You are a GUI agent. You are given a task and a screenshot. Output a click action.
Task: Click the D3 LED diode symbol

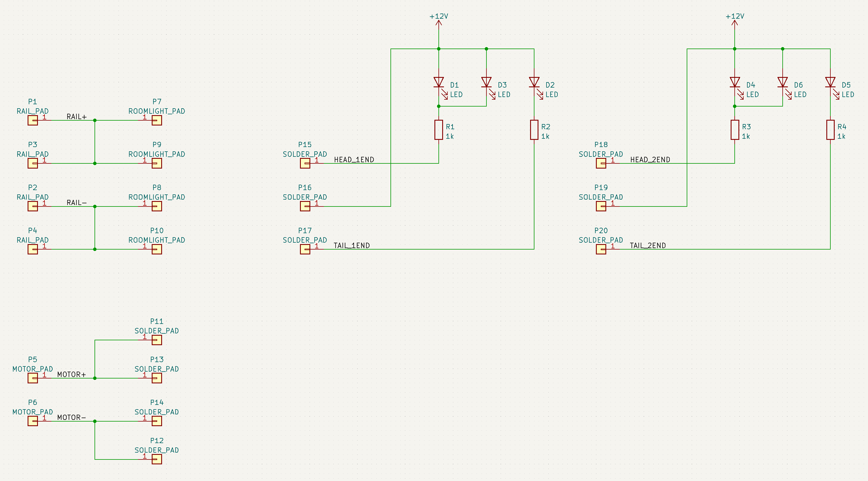[x=486, y=82]
